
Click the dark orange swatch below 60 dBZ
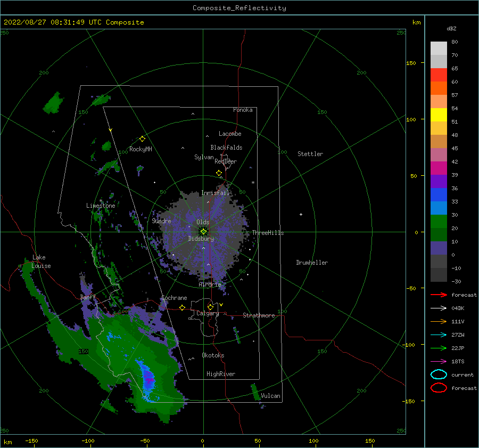click(x=439, y=88)
